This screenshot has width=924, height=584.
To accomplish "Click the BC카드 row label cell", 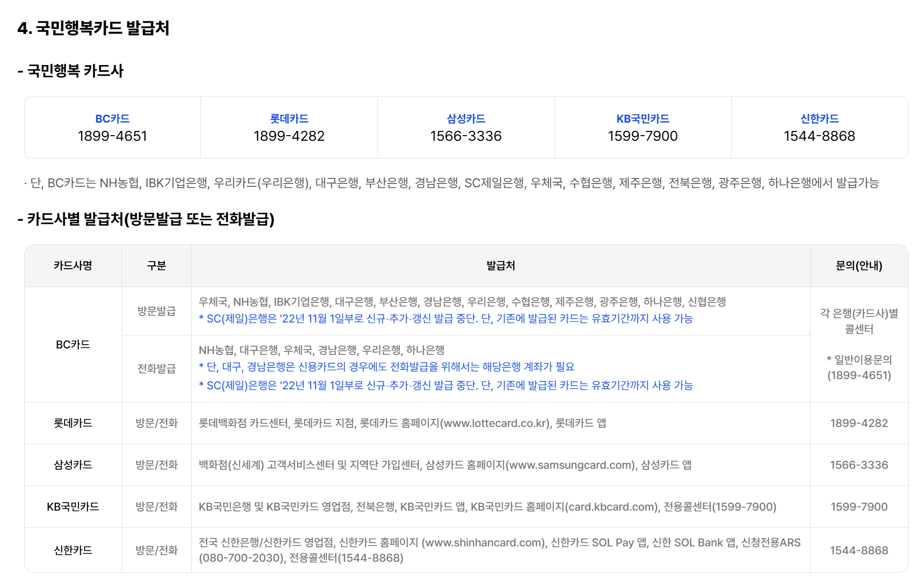I will [73, 345].
